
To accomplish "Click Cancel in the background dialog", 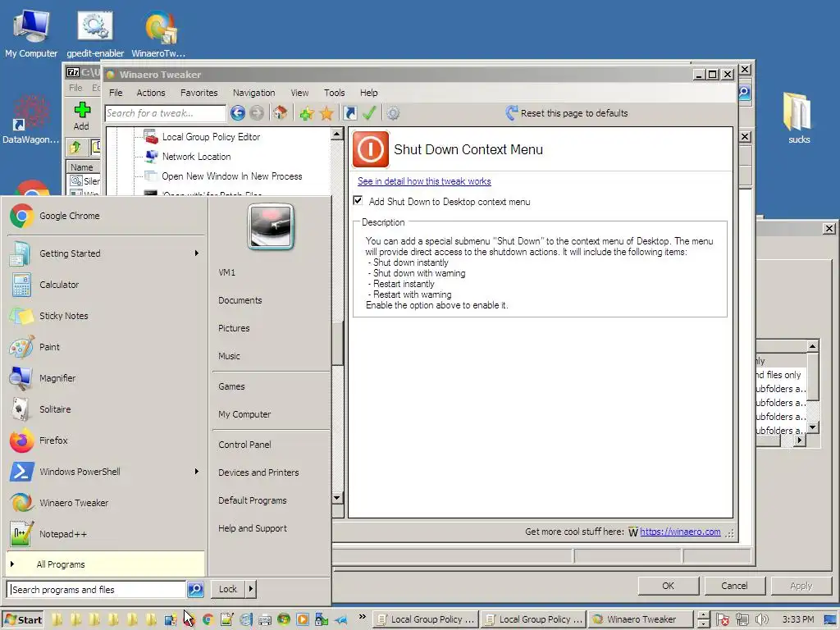I will 734,586.
